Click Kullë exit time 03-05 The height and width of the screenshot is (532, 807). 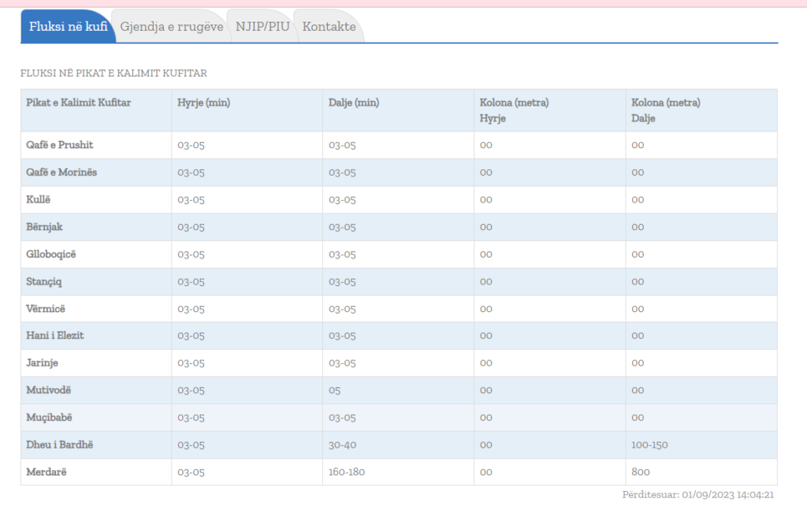point(342,199)
